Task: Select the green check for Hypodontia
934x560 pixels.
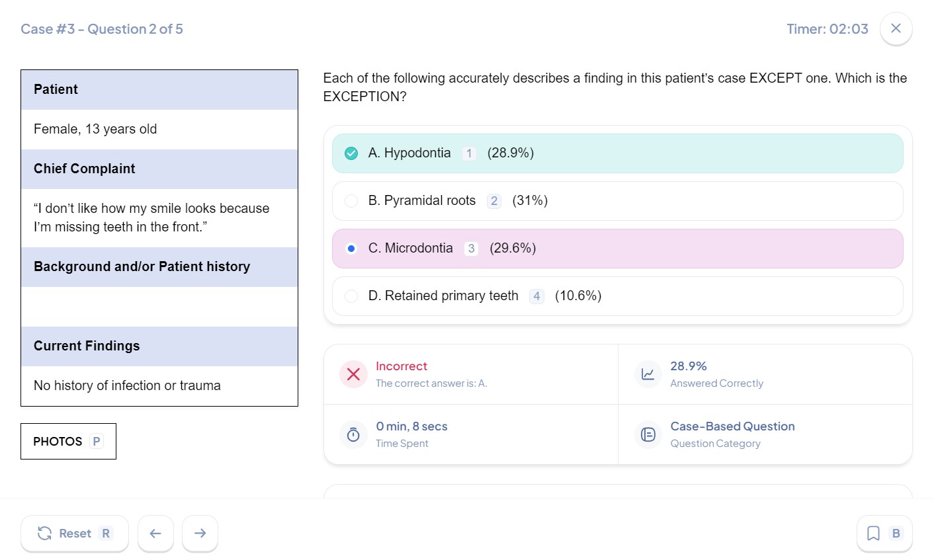Action: coord(351,153)
